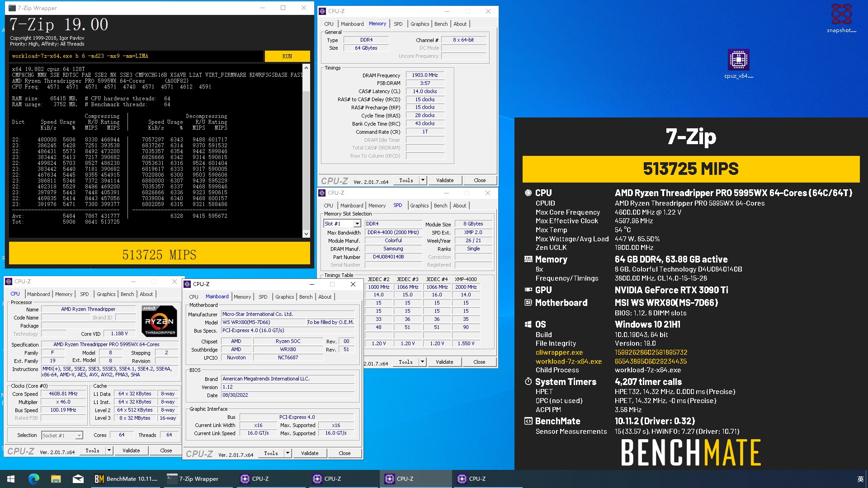Click the CPU chip icon in the BenchMate panel
This screenshot has height=488, width=868.
528,193
